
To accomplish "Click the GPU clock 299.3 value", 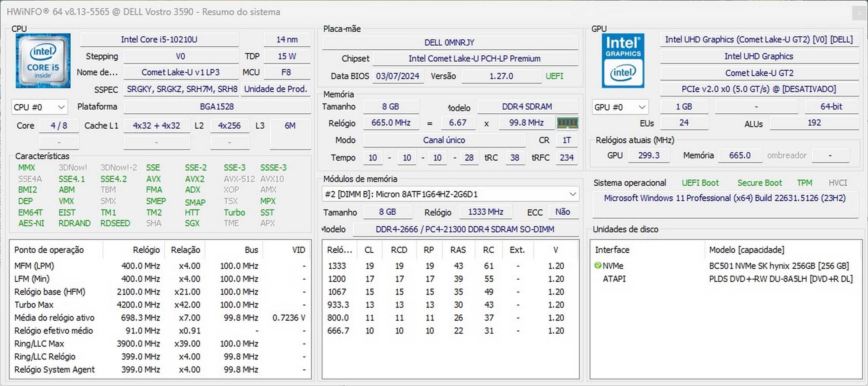I will coord(649,156).
